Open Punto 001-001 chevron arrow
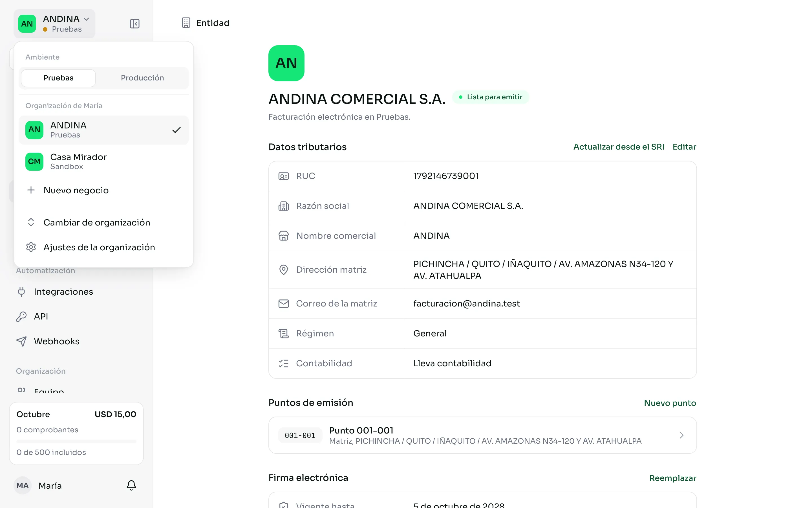 coord(681,435)
